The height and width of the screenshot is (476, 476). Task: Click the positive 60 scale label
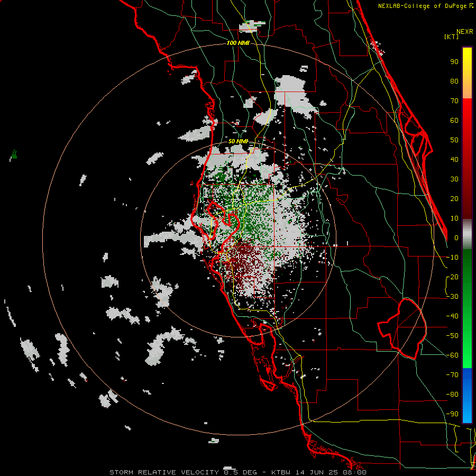click(454, 120)
